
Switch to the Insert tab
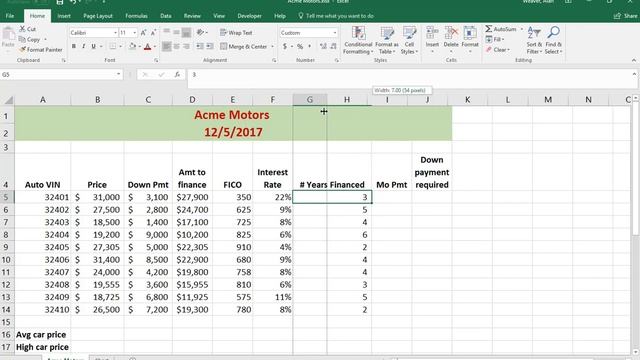[64, 16]
